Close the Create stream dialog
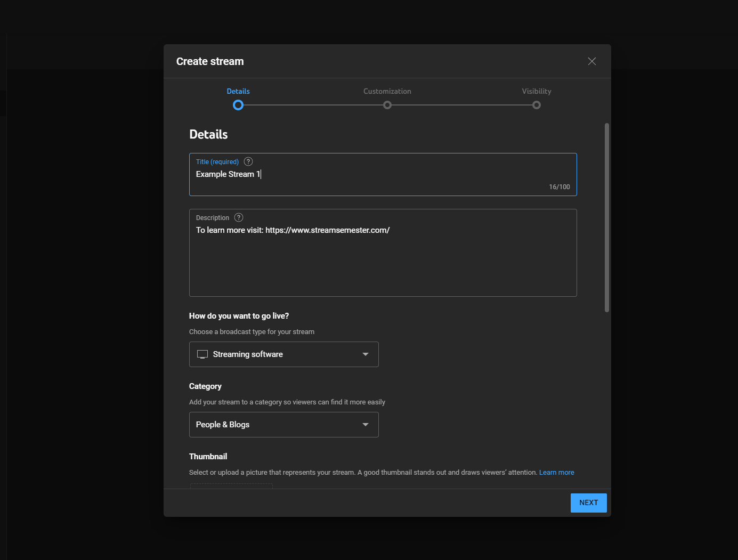Screen dimensions: 738x560 tap(591, 61)
